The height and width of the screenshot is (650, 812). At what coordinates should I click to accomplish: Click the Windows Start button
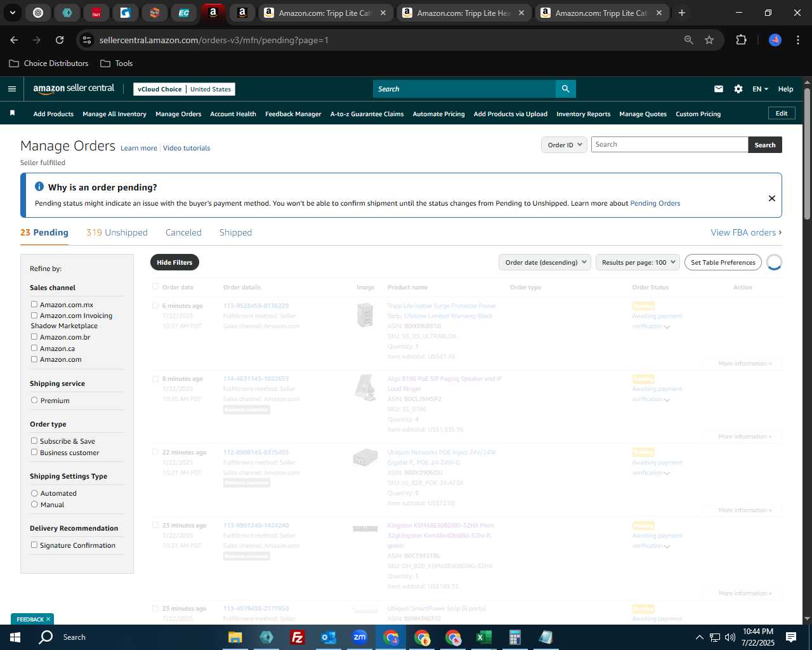pyautogui.click(x=15, y=637)
